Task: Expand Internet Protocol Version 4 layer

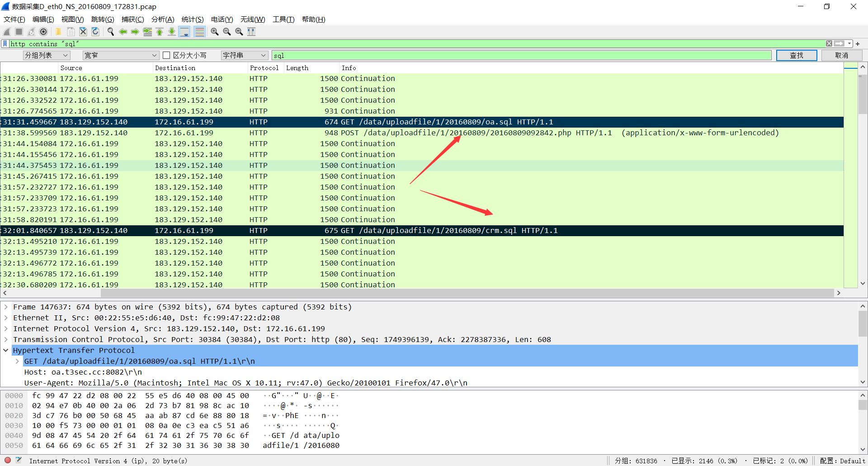Action: 6,328
